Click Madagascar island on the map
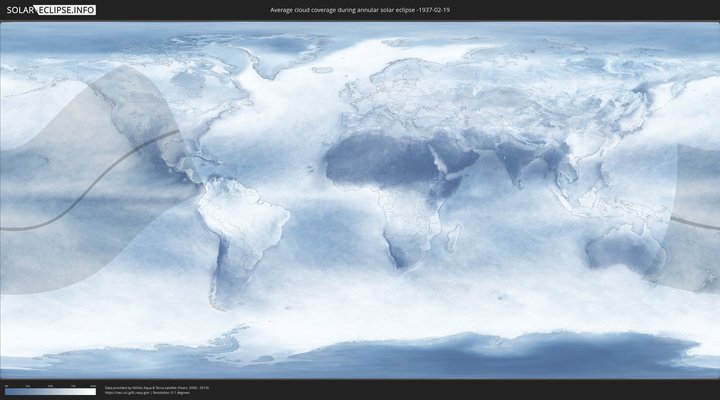 (453, 238)
